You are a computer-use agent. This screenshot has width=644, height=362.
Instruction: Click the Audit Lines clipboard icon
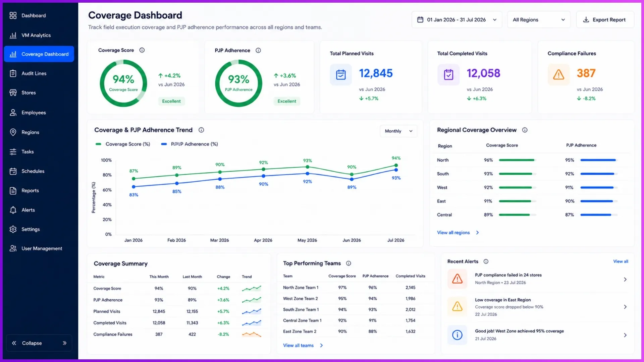point(13,73)
